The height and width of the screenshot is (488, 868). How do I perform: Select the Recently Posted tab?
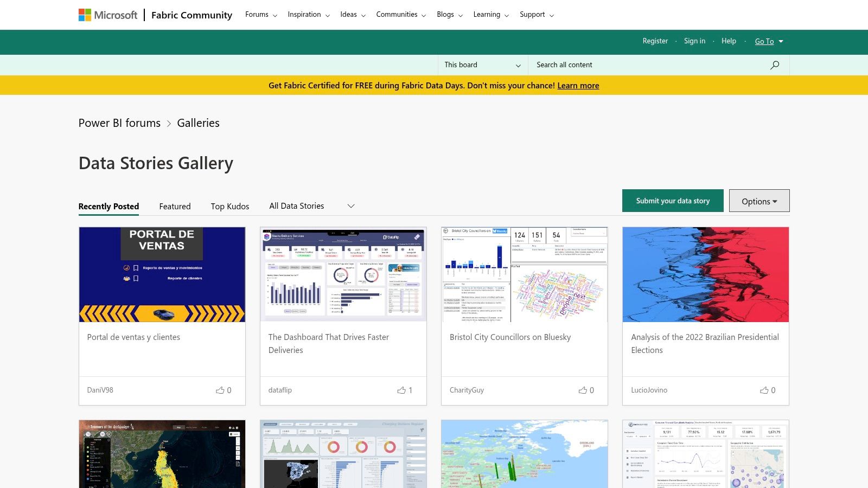[108, 206]
